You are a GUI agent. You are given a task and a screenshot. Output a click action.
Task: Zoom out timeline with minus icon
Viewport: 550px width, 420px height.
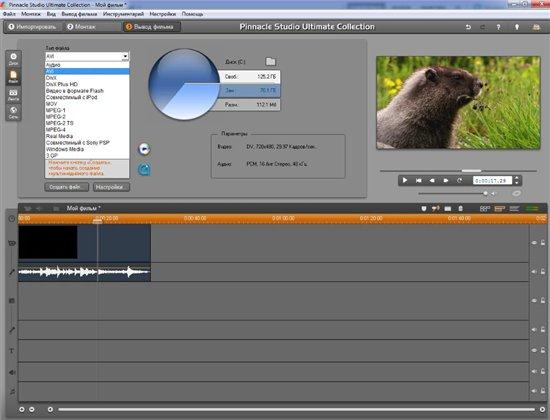coord(32,409)
